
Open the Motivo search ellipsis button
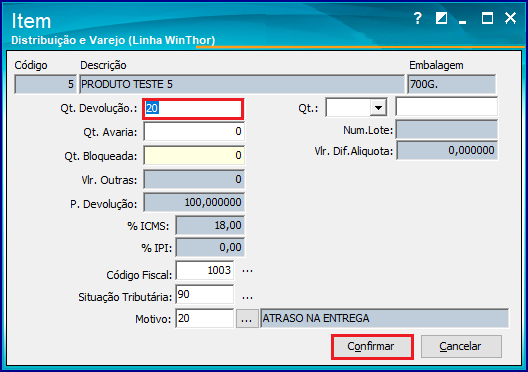(x=247, y=318)
